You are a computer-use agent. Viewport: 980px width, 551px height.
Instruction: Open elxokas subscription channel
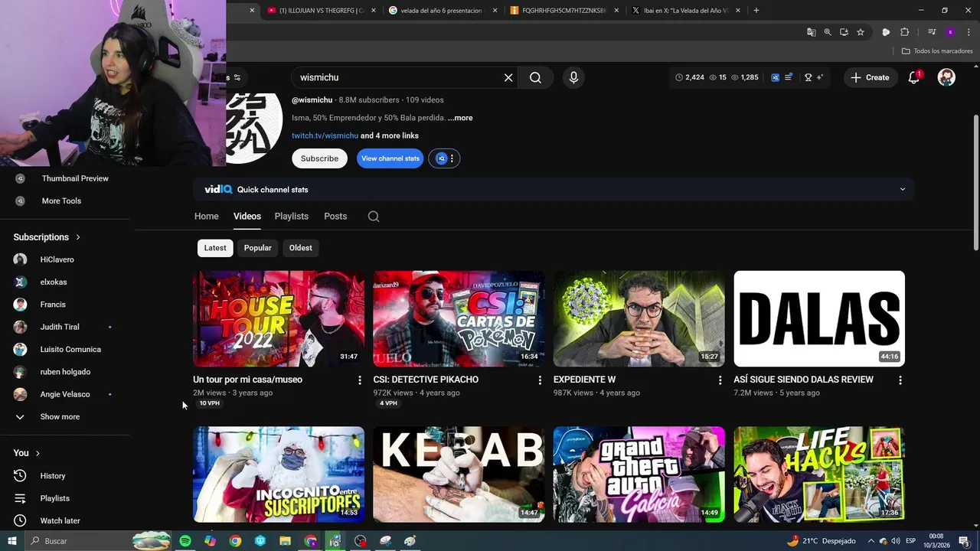tap(54, 282)
